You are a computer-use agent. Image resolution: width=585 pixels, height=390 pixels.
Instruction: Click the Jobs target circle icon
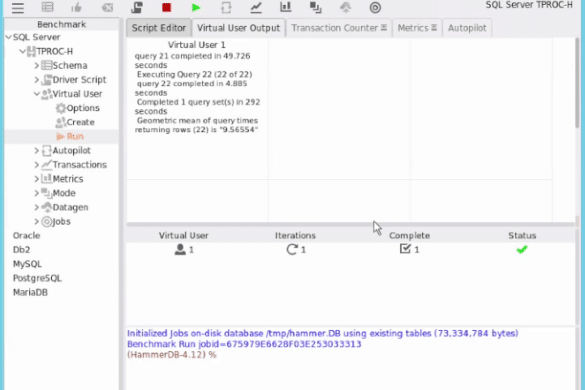375,7
